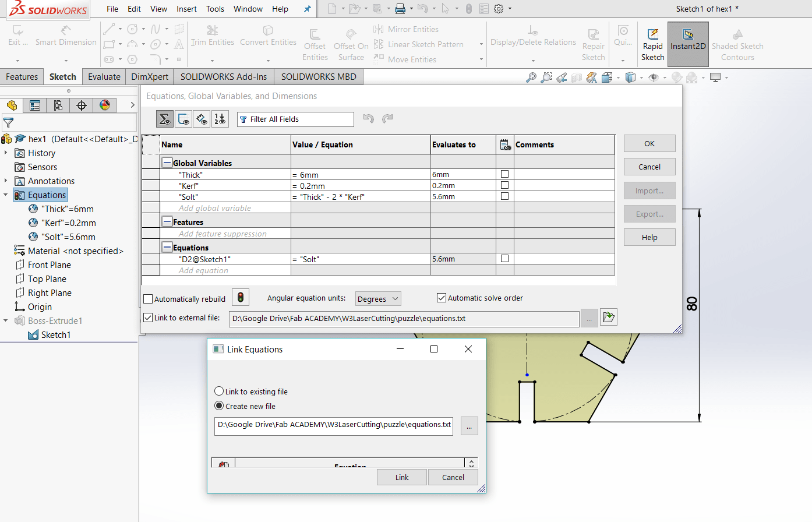Click Cancel in Equations dialog
812x522 pixels.
click(649, 167)
